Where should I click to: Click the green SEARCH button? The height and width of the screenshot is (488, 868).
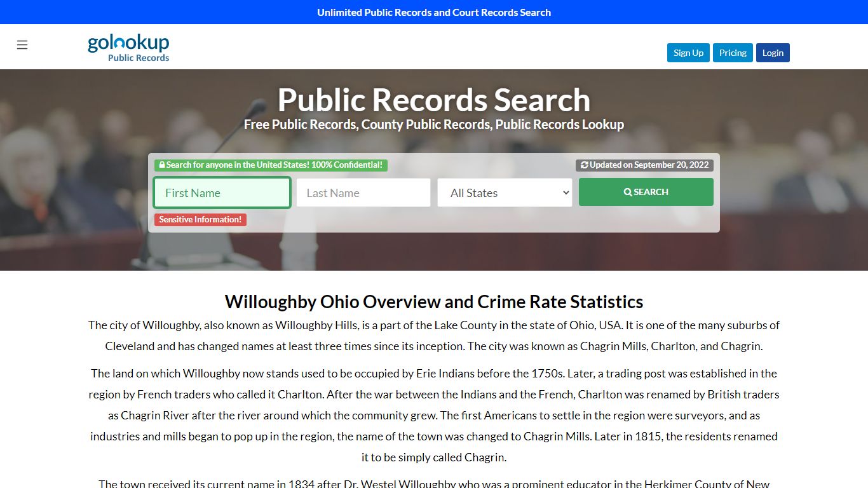(646, 192)
